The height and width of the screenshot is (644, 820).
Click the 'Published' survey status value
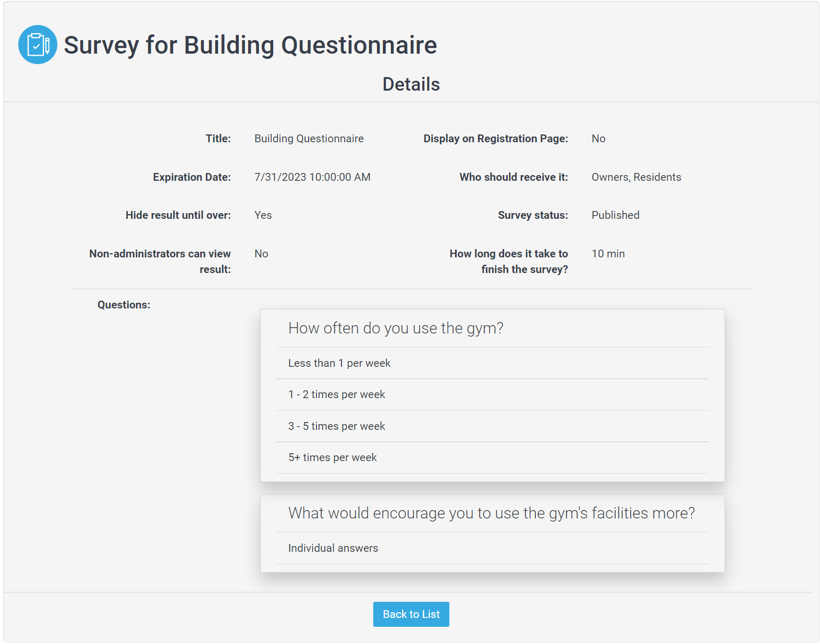point(615,215)
